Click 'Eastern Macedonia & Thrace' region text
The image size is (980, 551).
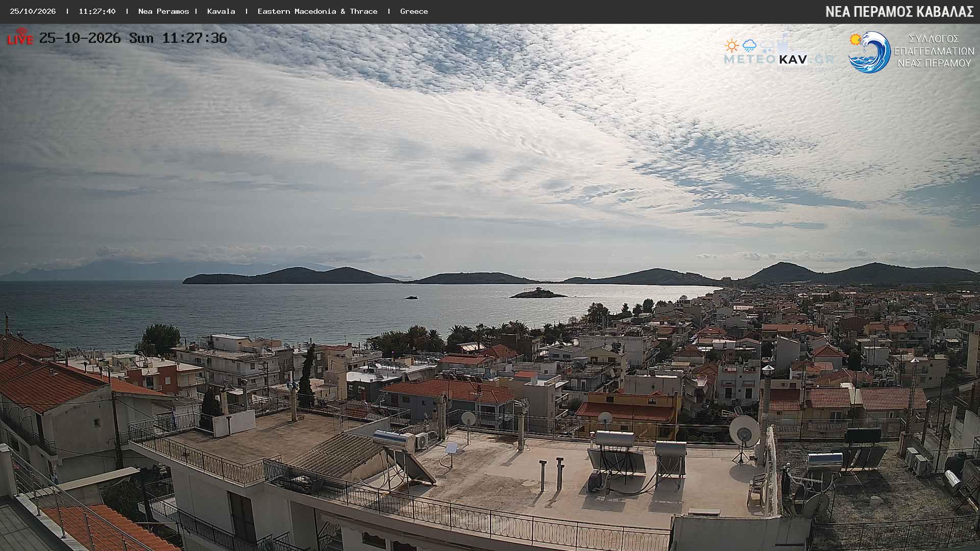point(317,11)
